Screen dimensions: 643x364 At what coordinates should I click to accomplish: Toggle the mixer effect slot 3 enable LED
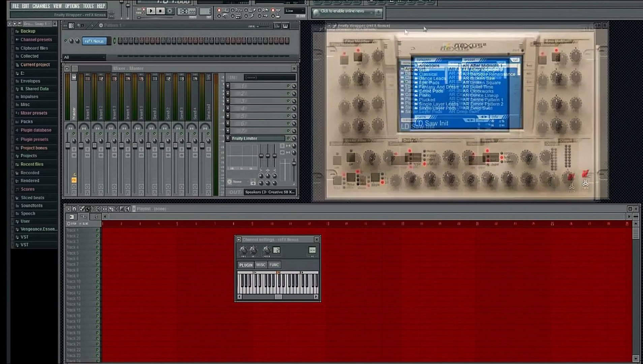(x=288, y=101)
